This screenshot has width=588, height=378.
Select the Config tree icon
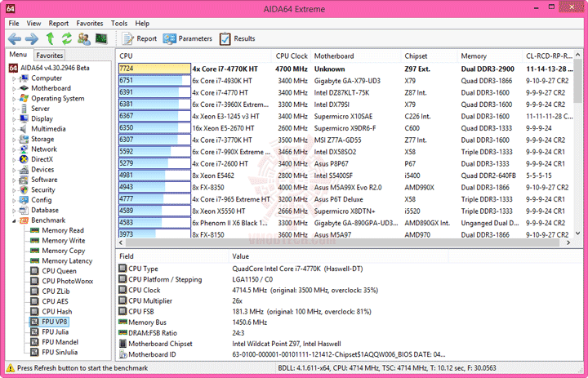(x=24, y=200)
